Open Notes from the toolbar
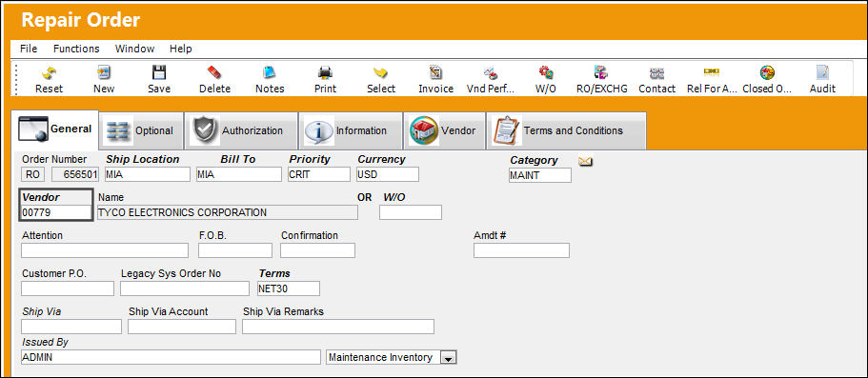The height and width of the screenshot is (378, 868). pyautogui.click(x=270, y=80)
